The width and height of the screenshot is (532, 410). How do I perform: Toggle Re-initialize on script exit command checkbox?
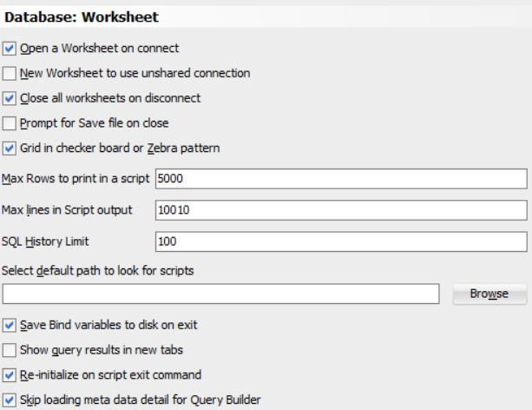10,375
